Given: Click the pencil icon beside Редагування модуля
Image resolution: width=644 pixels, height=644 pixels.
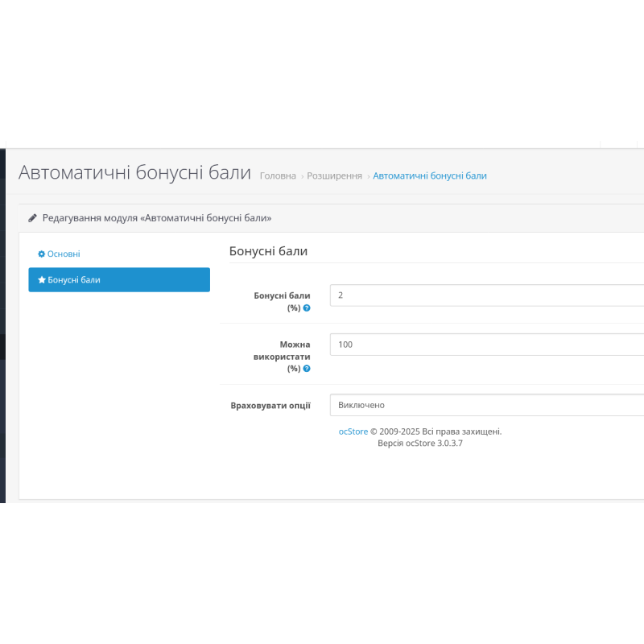Looking at the screenshot, I should pos(32,217).
